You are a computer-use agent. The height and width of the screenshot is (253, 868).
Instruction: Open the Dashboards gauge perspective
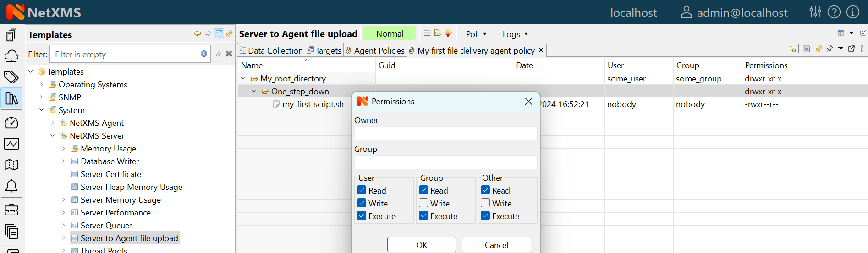[x=11, y=123]
